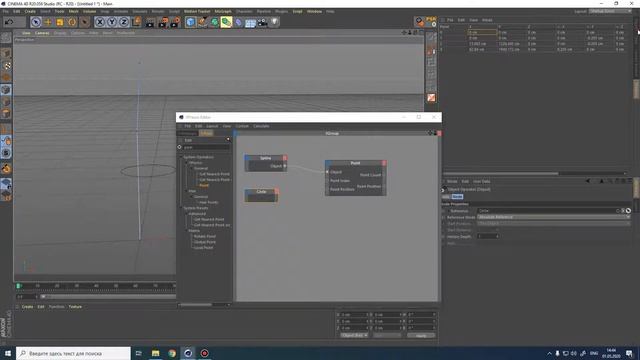Toggle the PSR reset icon
Screen dimensions: 640x360
click(431, 21)
